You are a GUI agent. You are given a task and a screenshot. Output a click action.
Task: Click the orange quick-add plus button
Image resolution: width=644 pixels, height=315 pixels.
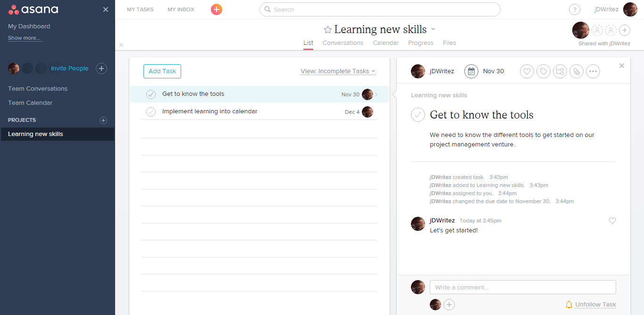tap(216, 9)
